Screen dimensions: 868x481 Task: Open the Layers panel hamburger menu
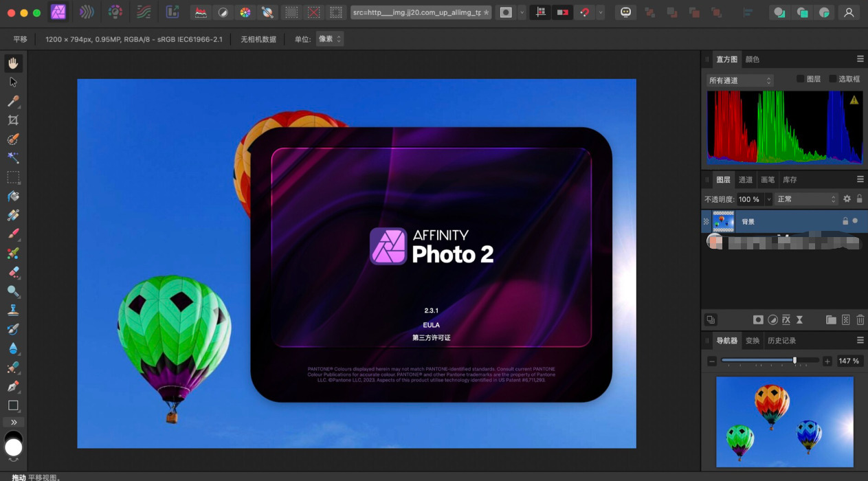point(860,179)
